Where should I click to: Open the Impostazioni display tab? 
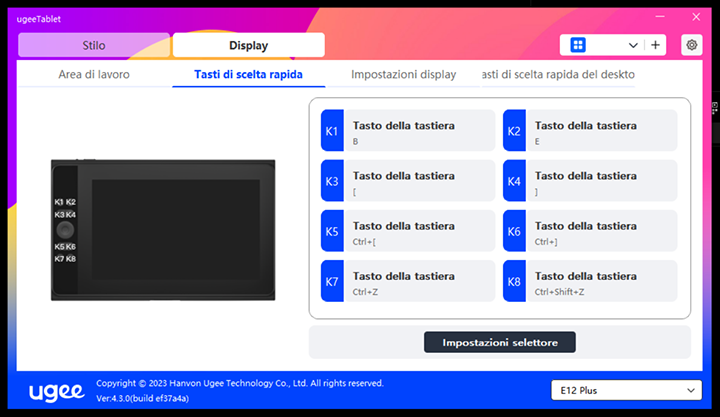(x=403, y=75)
